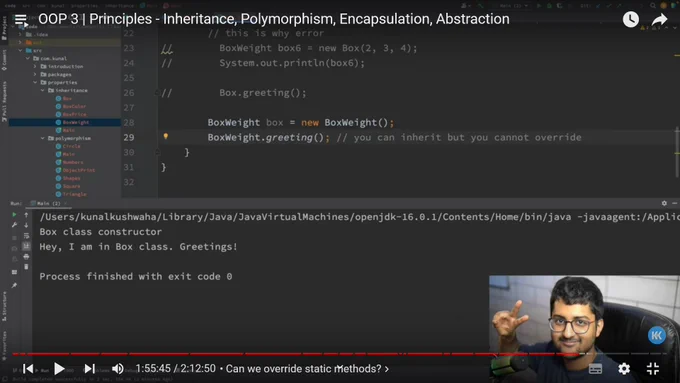Click the Watch Later clock icon
This screenshot has height=383, width=680.
(631, 19)
